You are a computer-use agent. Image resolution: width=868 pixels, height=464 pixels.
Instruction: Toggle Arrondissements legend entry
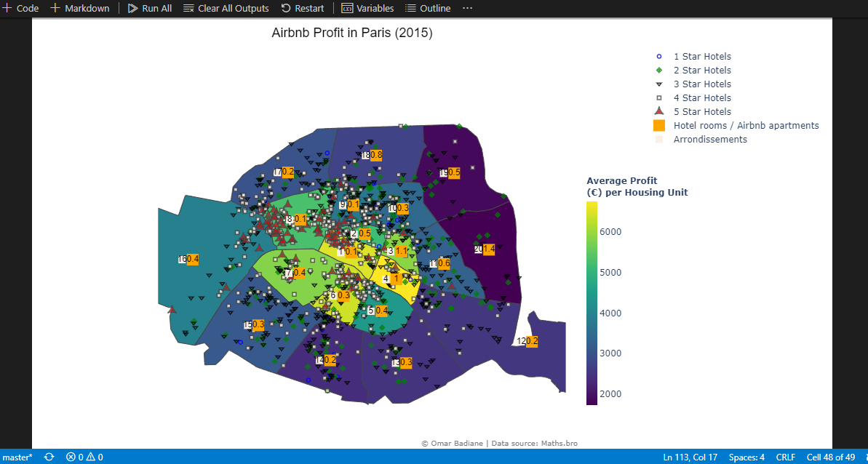[701, 140]
